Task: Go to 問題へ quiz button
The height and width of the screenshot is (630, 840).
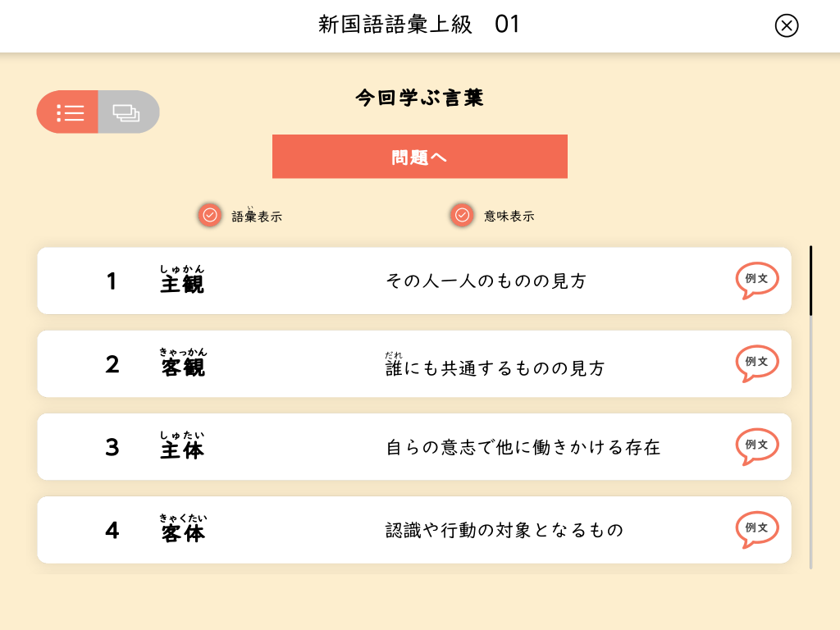Action: 419,157
